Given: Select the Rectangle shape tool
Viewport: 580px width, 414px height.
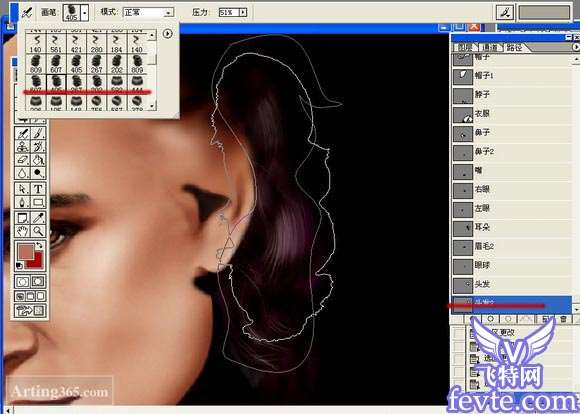Looking at the screenshot, I should (38, 202).
